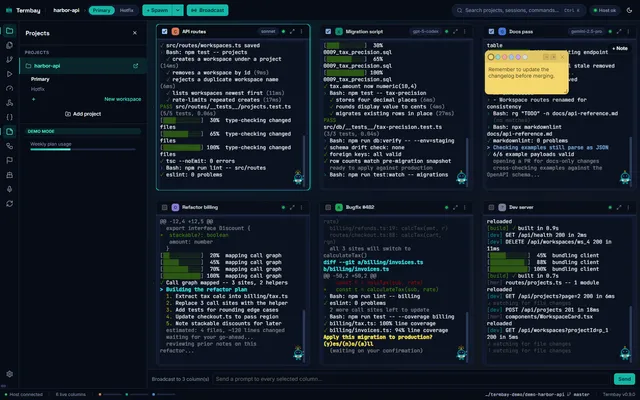
Task: Open the gauge dashboard icon in sidebar
Action: point(9,88)
